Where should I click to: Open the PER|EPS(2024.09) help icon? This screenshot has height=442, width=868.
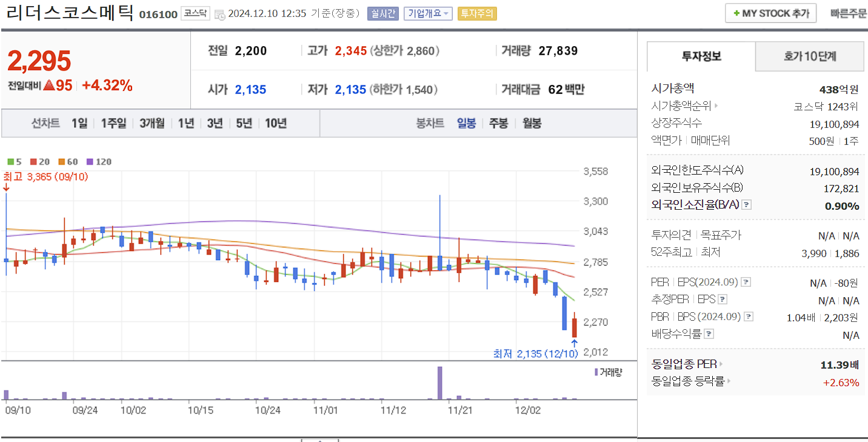(746, 282)
